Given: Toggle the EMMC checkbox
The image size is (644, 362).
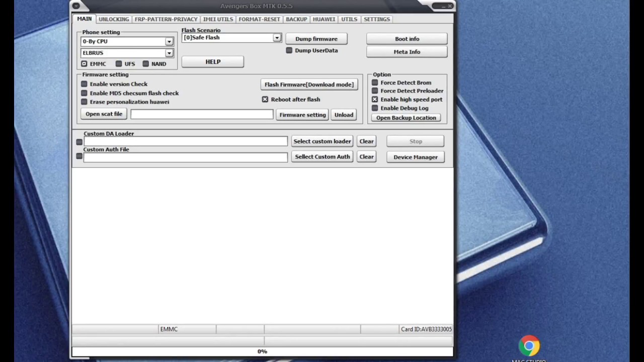Looking at the screenshot, I should (84, 64).
